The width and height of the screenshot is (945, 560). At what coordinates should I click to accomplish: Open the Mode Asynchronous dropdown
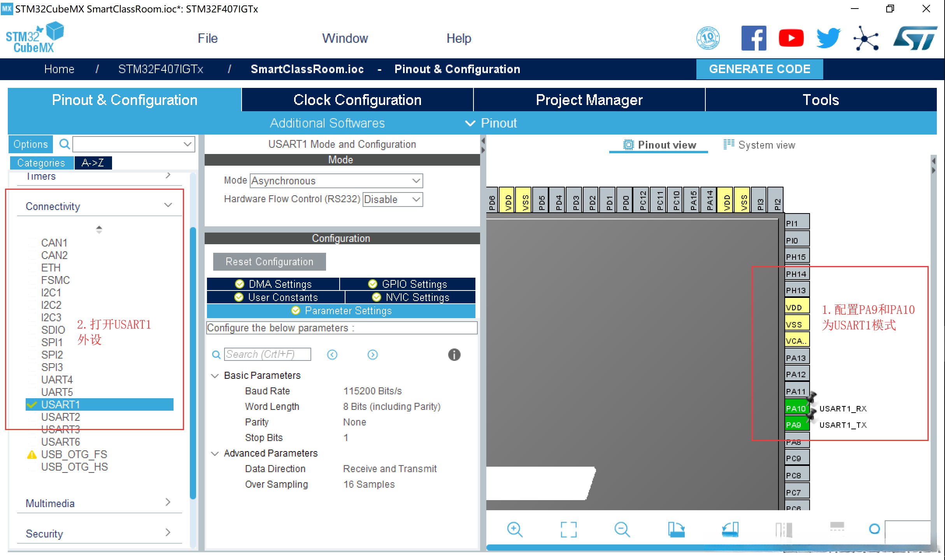click(x=336, y=181)
